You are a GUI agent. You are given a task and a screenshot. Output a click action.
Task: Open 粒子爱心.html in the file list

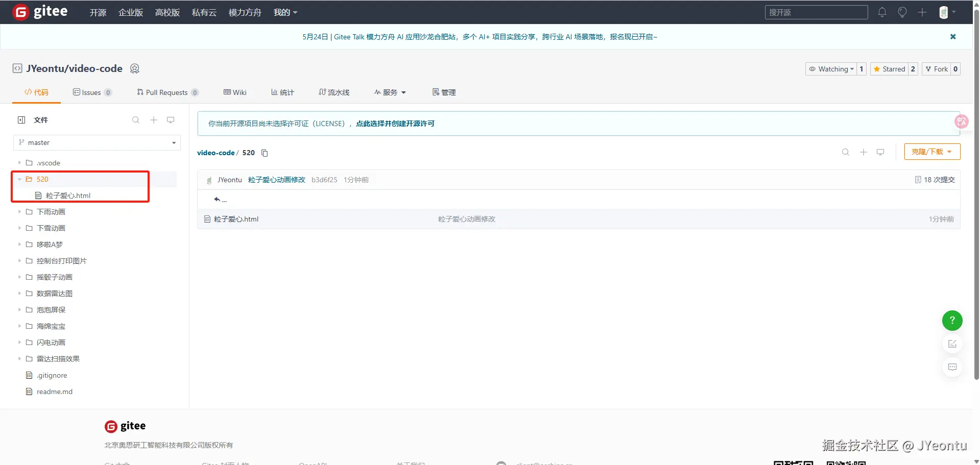pyautogui.click(x=236, y=219)
